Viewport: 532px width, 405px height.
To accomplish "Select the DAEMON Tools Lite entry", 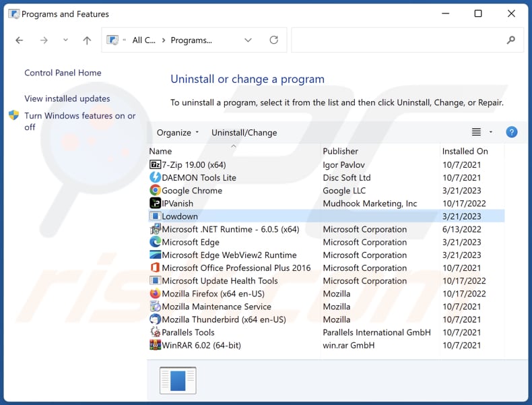I will point(327,177).
